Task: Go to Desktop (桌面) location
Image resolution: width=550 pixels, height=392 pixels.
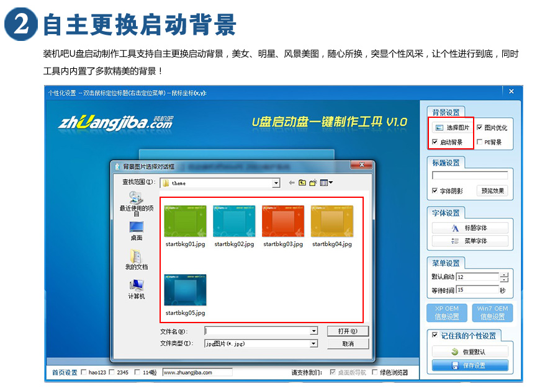Action: point(137,230)
